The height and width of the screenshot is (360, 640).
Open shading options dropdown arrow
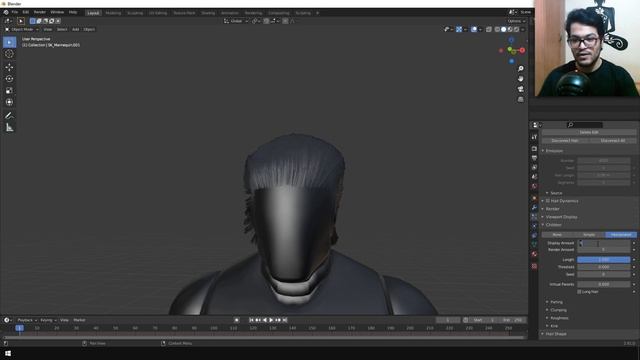pyautogui.click(x=522, y=29)
